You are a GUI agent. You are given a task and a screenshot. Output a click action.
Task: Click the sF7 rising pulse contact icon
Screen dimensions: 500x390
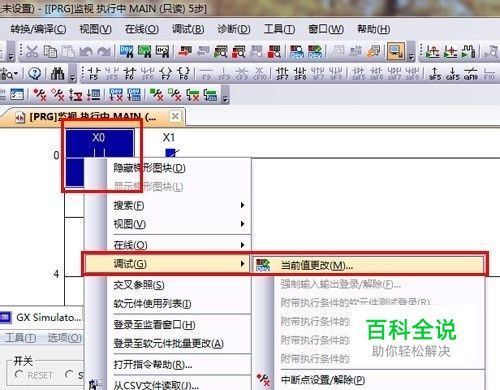pos(282,73)
